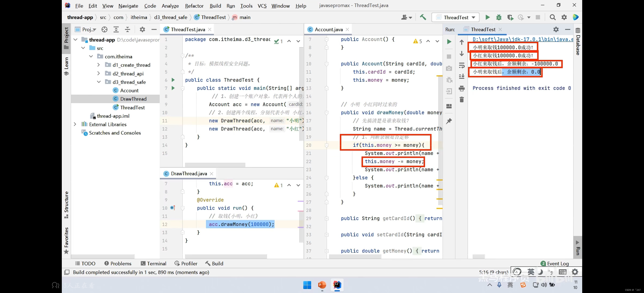
Task: Toggle Run tool window on right edge
Action: pyautogui.click(x=578, y=247)
